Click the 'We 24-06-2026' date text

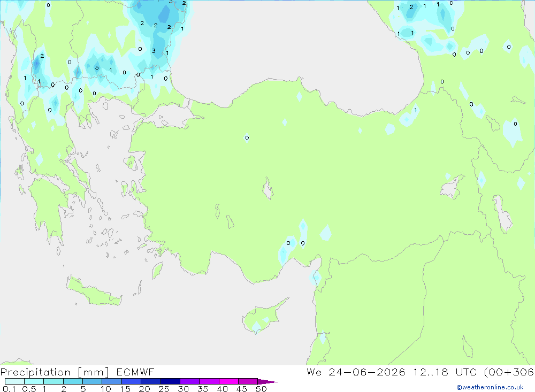point(356,372)
